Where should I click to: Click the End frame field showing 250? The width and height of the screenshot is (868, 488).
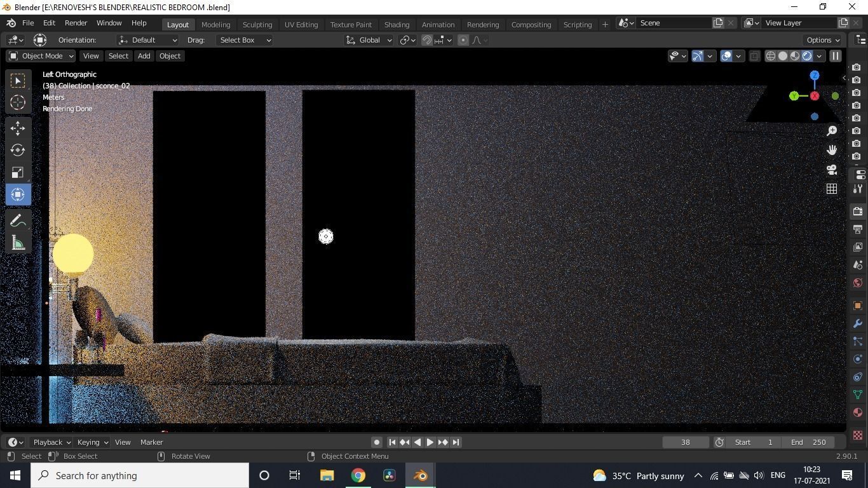(x=809, y=442)
